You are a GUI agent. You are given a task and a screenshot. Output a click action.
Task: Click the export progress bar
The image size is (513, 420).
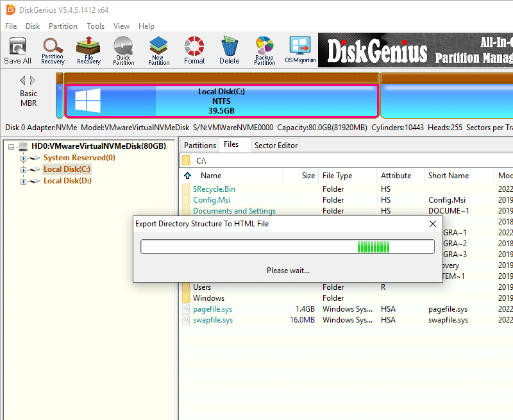click(287, 247)
